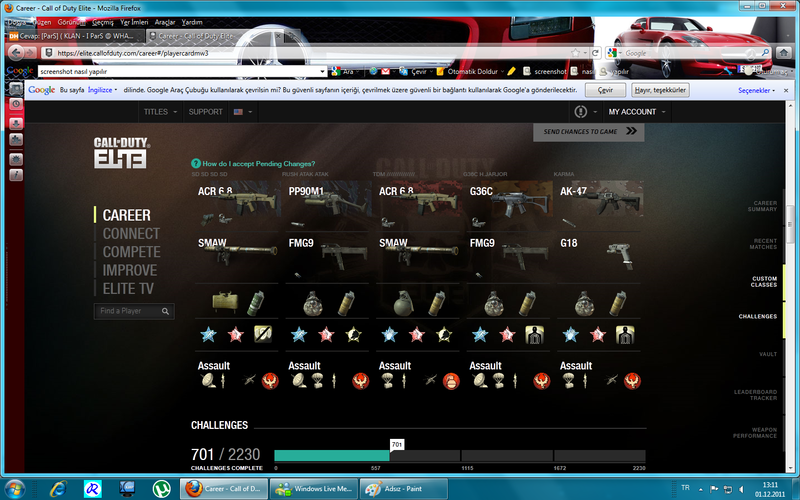
Task: Go to the COMPETE section
Action: click(x=132, y=252)
